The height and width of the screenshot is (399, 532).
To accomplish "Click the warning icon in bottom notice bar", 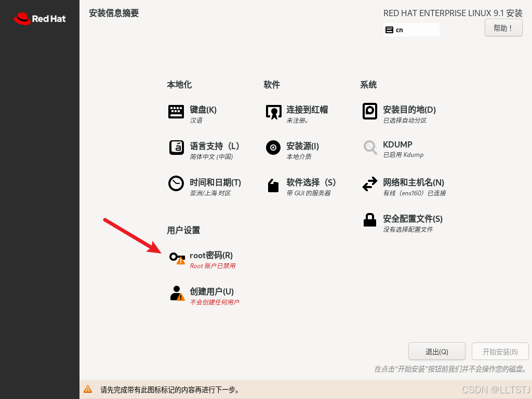I will tap(88, 389).
